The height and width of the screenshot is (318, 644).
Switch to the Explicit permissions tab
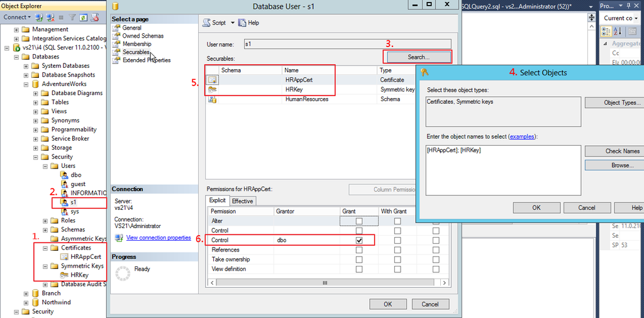click(217, 201)
